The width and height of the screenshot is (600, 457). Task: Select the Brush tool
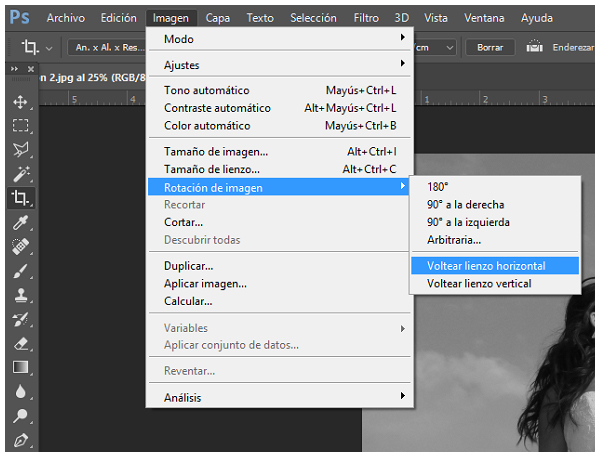pos(19,270)
